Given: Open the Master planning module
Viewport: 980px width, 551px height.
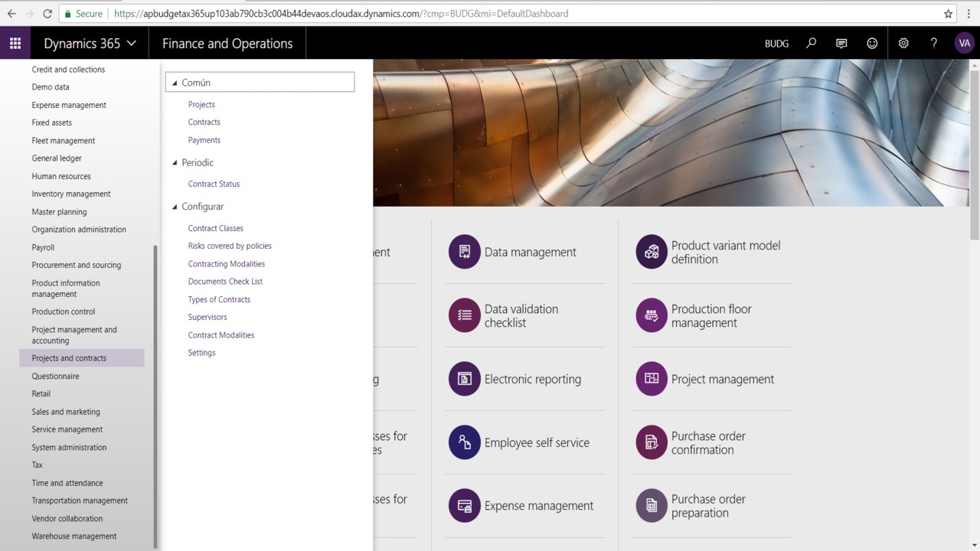Looking at the screenshot, I should coord(59,212).
